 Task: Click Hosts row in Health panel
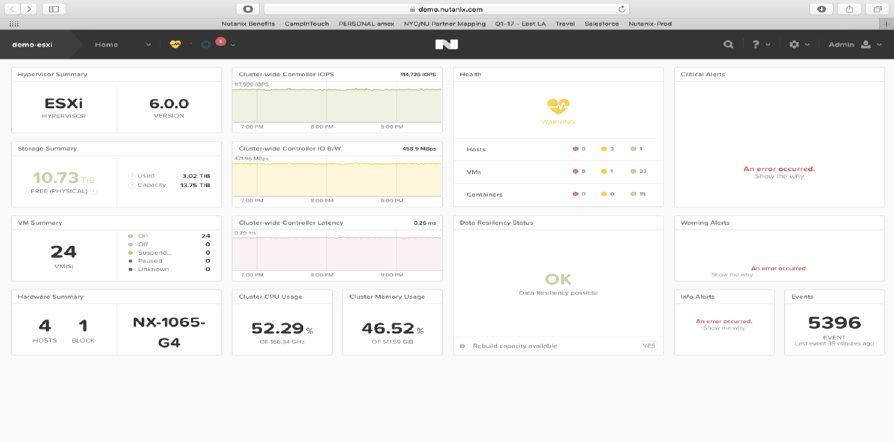click(558, 149)
